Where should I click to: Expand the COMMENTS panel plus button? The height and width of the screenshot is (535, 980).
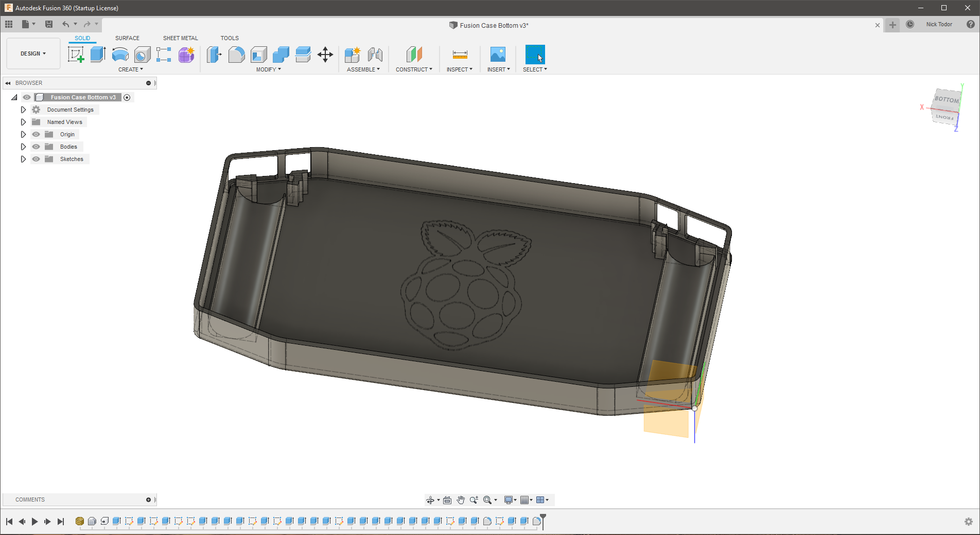[148, 500]
